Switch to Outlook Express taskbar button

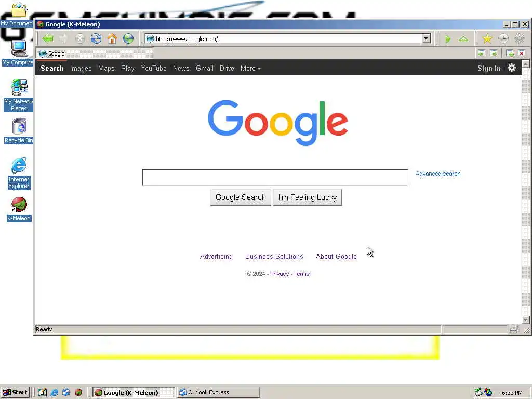coord(219,392)
